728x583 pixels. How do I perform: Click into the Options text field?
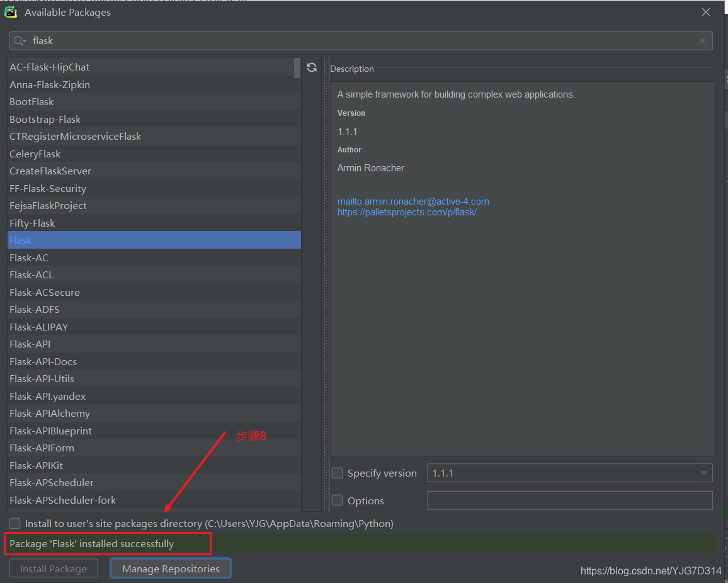pos(570,501)
